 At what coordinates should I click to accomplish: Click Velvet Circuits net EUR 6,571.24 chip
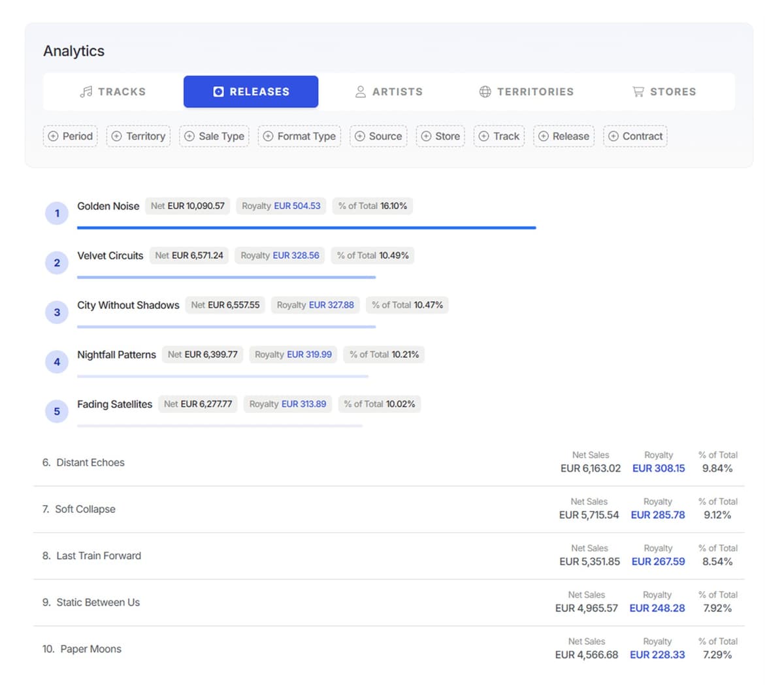click(x=189, y=255)
